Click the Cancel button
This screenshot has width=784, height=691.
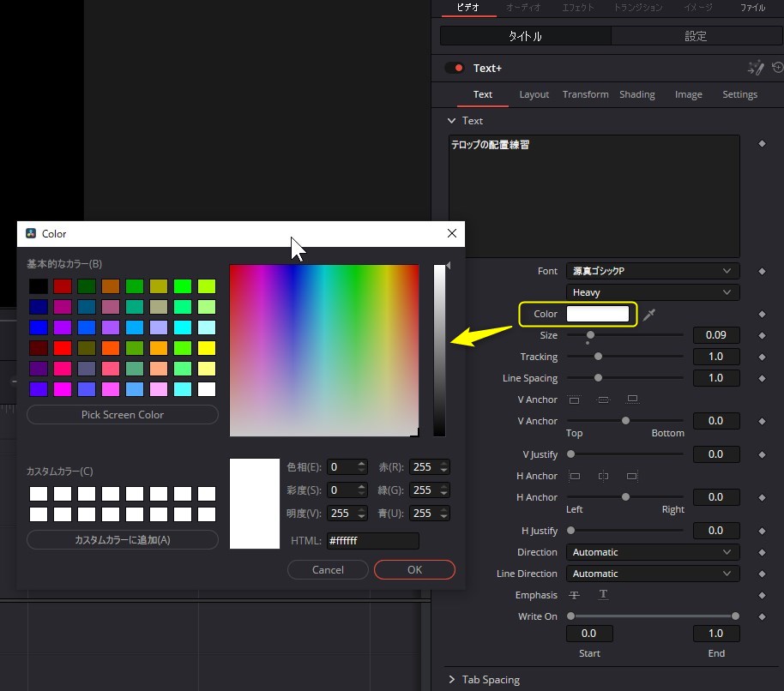click(x=328, y=569)
